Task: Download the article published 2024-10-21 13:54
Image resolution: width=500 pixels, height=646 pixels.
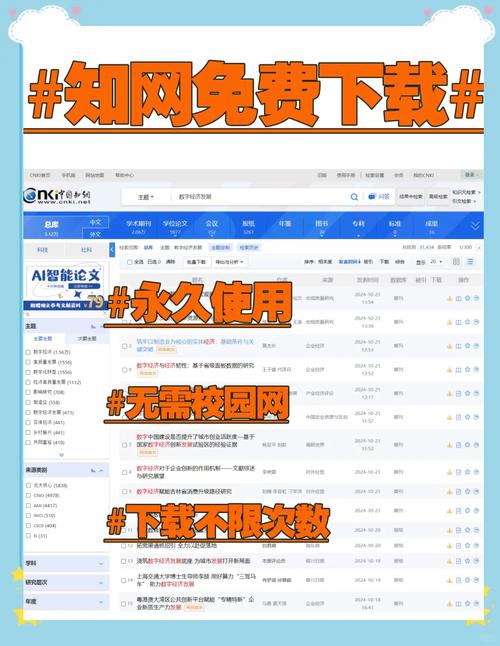Action: coord(449,298)
